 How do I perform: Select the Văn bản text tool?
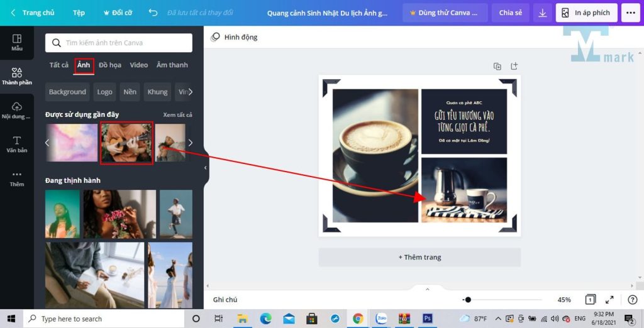17,145
